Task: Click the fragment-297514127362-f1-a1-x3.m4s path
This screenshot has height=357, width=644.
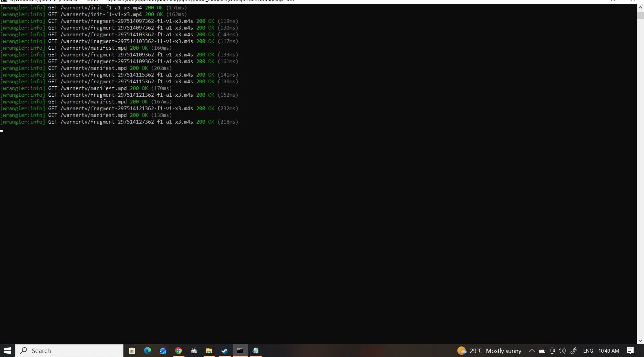Action: click(127, 122)
